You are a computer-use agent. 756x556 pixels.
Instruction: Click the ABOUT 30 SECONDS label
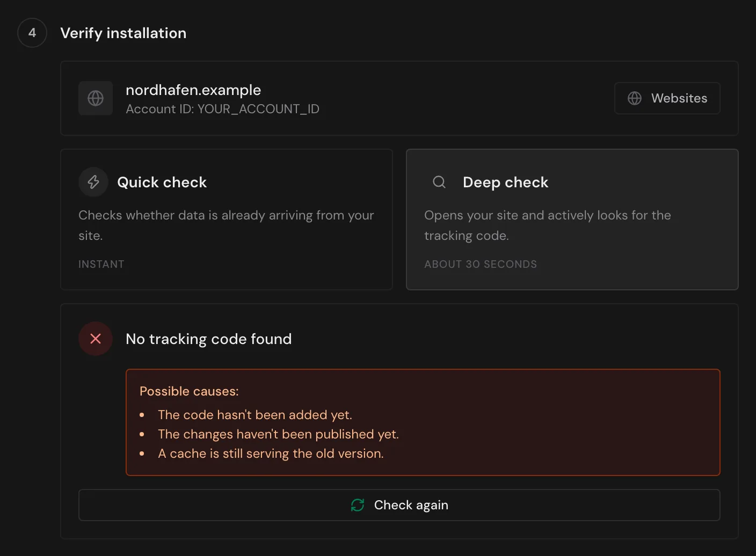click(481, 264)
